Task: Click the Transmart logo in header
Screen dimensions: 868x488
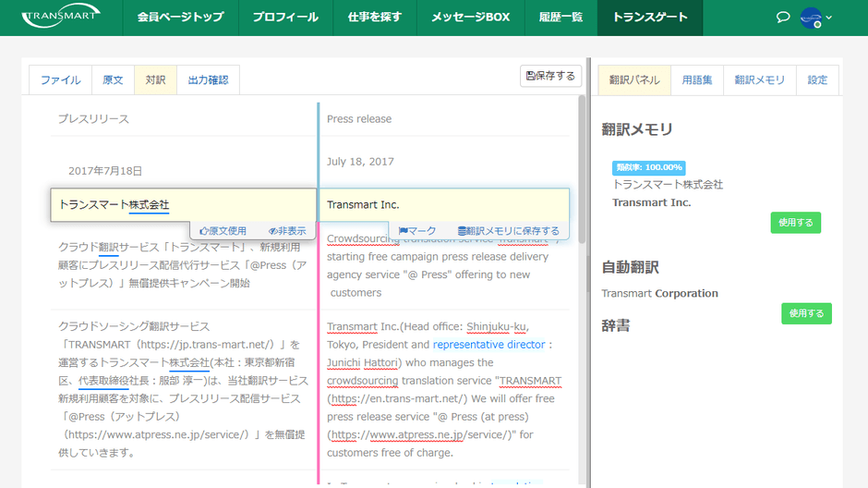Action: click(x=61, y=17)
